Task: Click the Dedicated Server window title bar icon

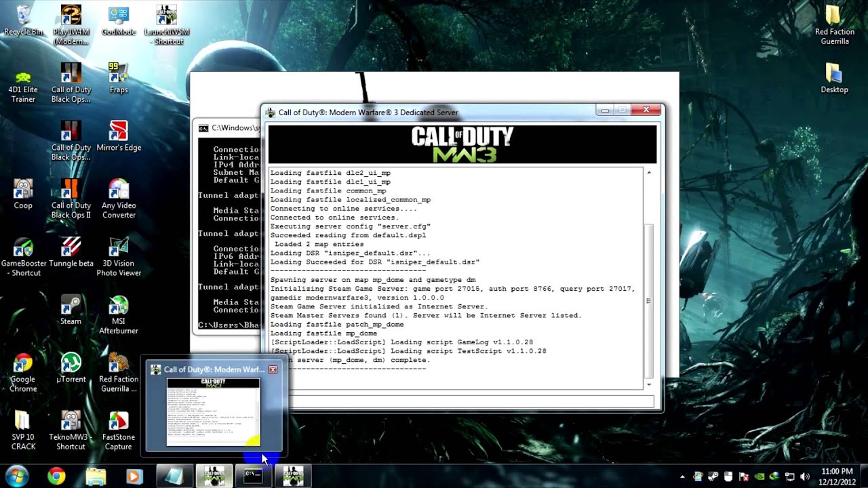Action: point(271,113)
